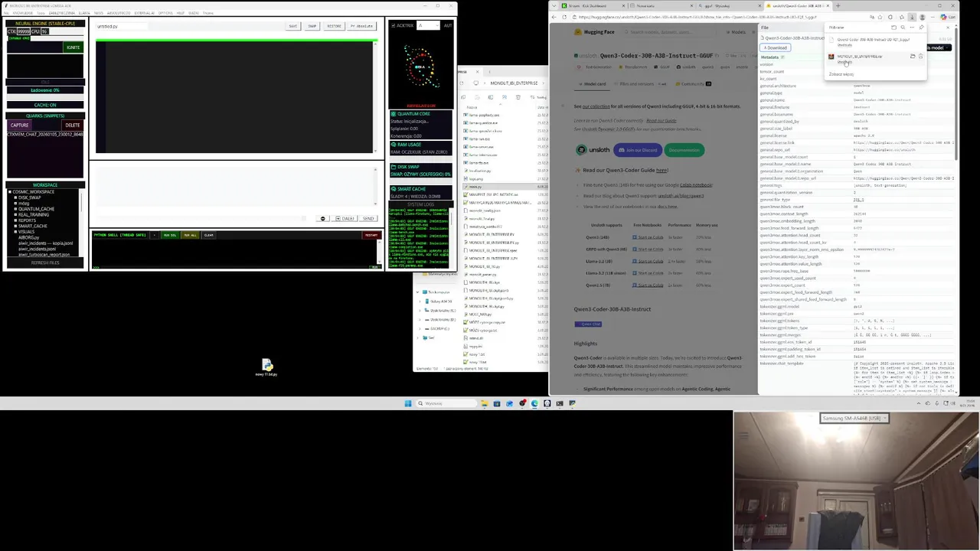This screenshot has height=551, width=980.
Task: Click the Ładowanie 0% progress bar
Action: click(45, 90)
